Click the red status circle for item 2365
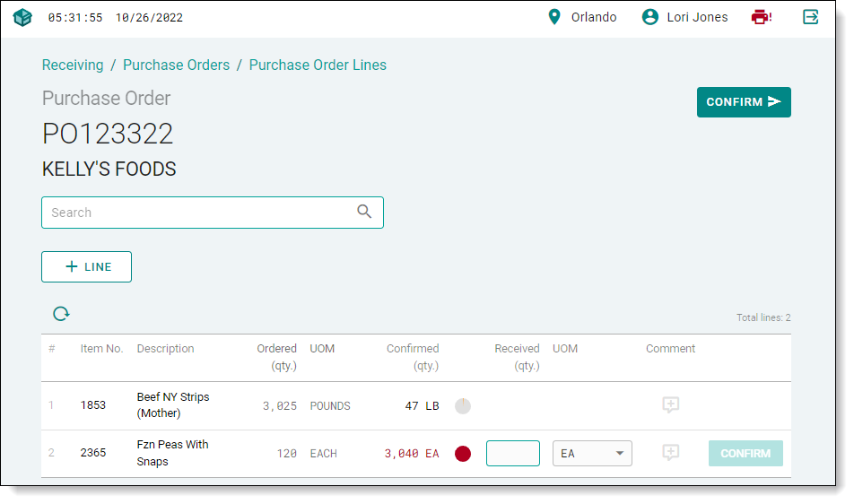Screen dimensions: 854x504 pyautogui.click(x=463, y=454)
